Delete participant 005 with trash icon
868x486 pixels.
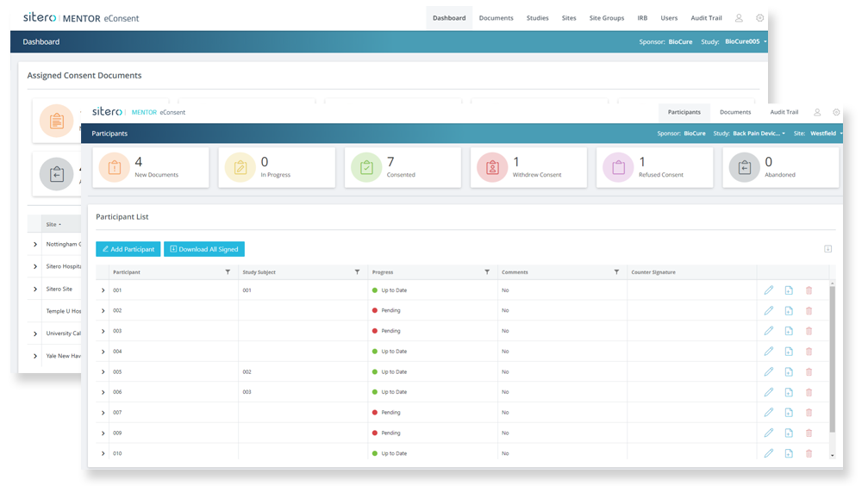(809, 372)
